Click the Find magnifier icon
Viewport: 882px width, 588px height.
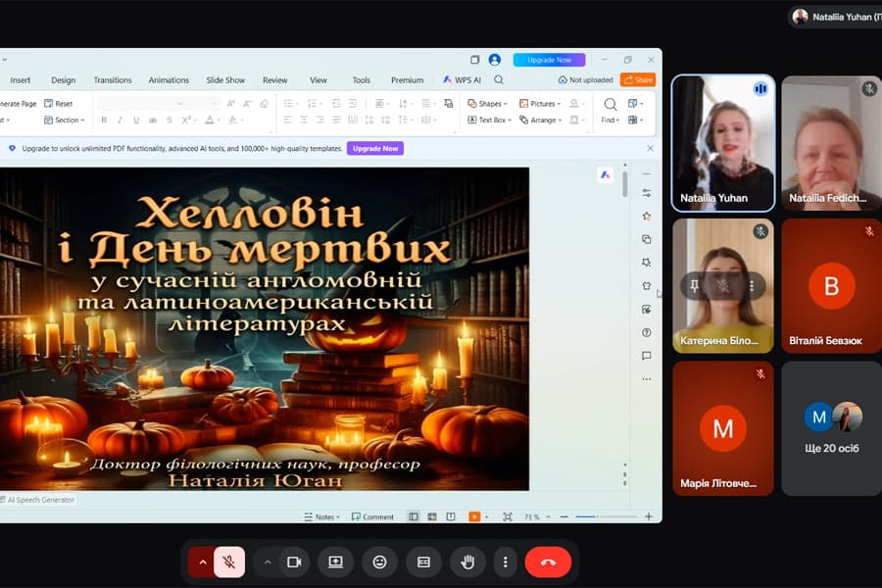(x=611, y=105)
